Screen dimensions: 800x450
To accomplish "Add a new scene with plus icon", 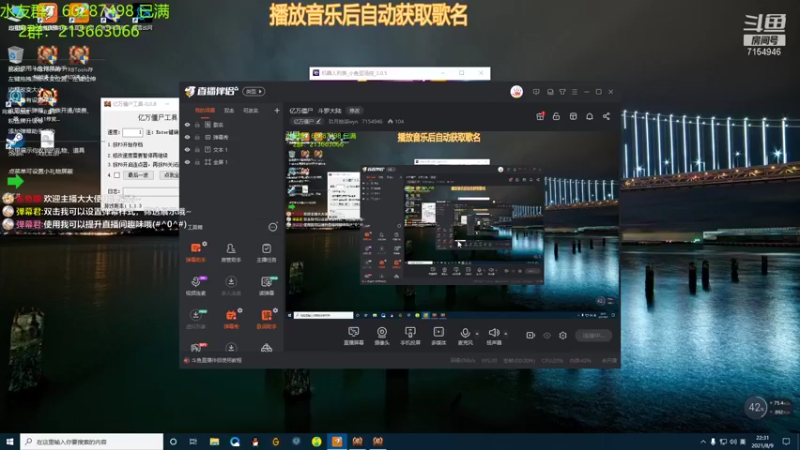I will point(277,110).
